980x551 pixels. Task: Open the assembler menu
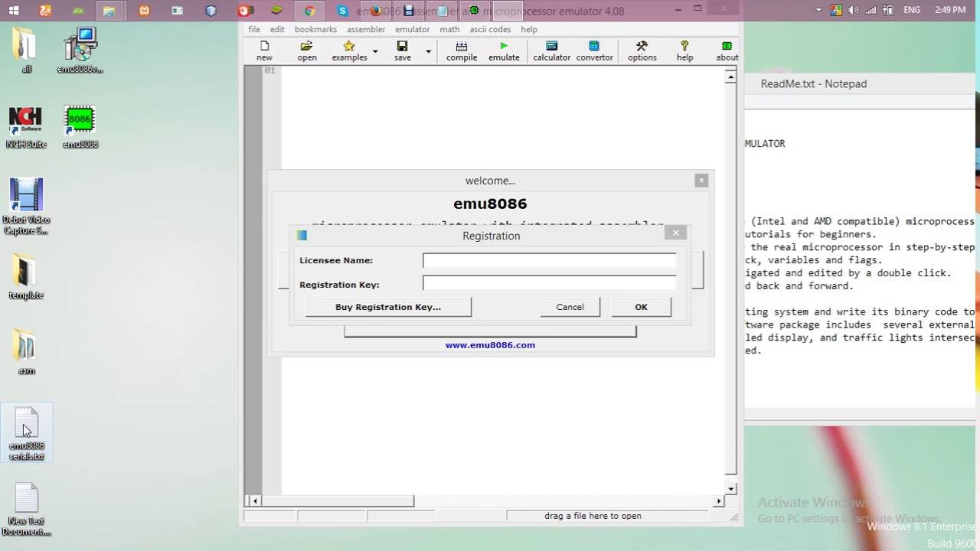pyautogui.click(x=366, y=29)
